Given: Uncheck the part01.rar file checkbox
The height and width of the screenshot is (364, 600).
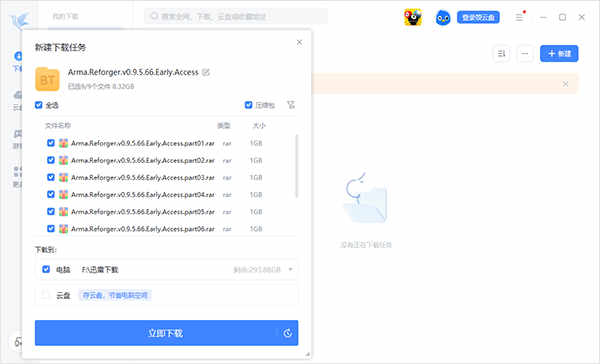Looking at the screenshot, I should point(51,143).
